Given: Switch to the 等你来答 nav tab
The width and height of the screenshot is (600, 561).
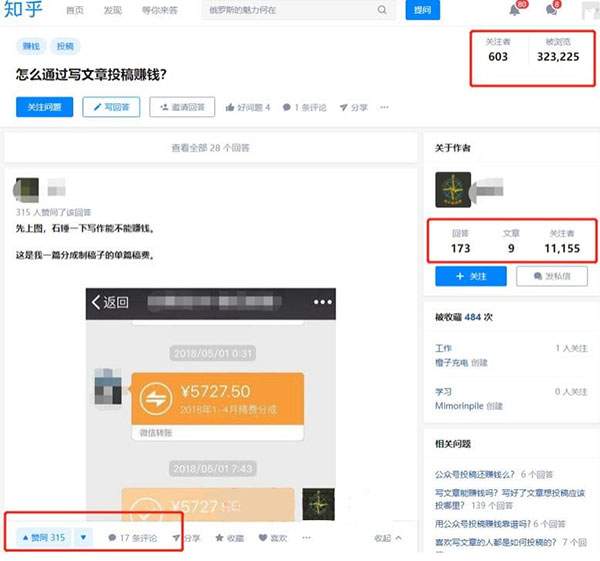Looking at the screenshot, I should [x=159, y=10].
